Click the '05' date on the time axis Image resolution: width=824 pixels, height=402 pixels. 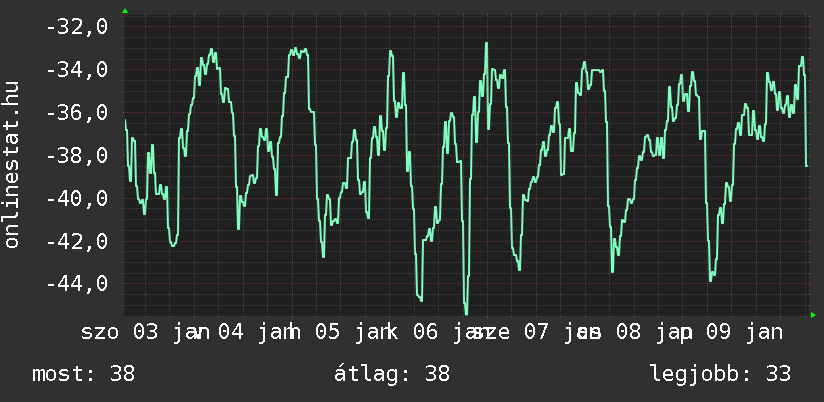pyautogui.click(x=328, y=332)
